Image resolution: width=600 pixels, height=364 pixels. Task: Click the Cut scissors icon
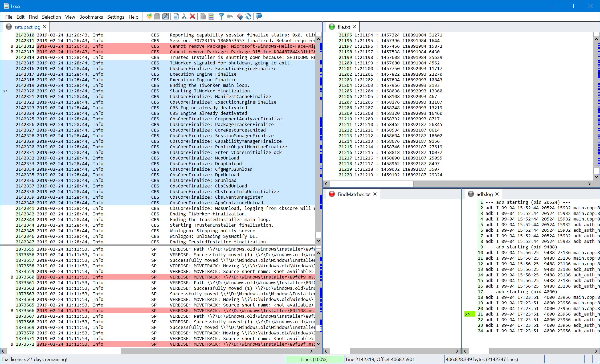tap(184, 17)
